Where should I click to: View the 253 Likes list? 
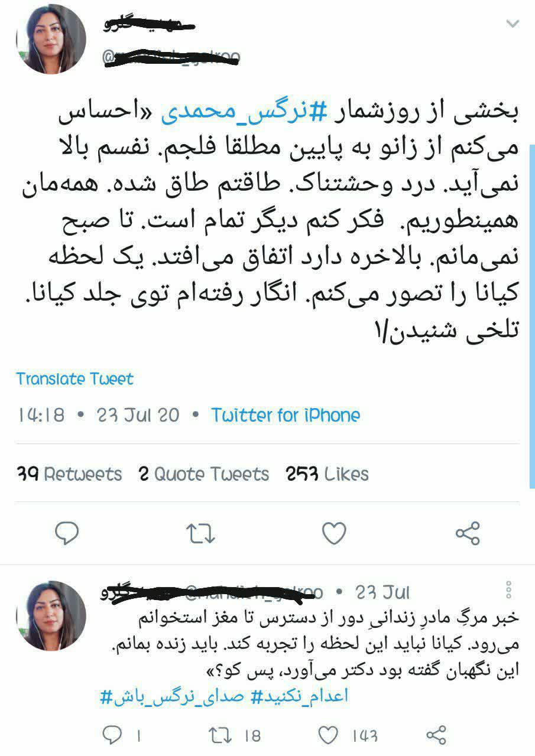tap(327, 474)
